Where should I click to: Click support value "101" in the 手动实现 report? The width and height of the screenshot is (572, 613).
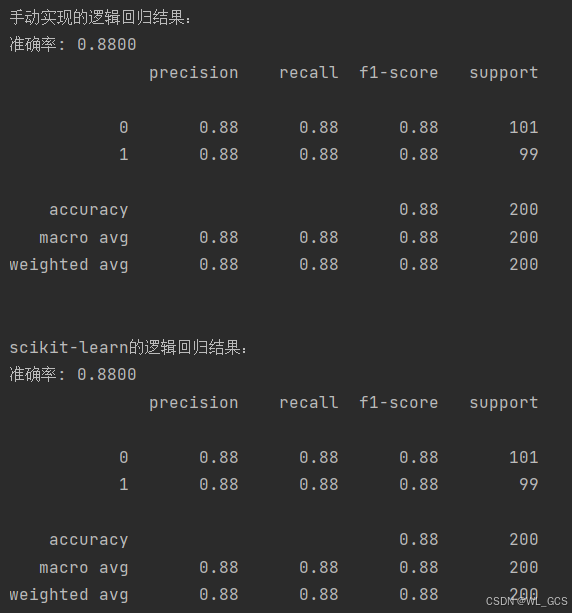(x=524, y=127)
